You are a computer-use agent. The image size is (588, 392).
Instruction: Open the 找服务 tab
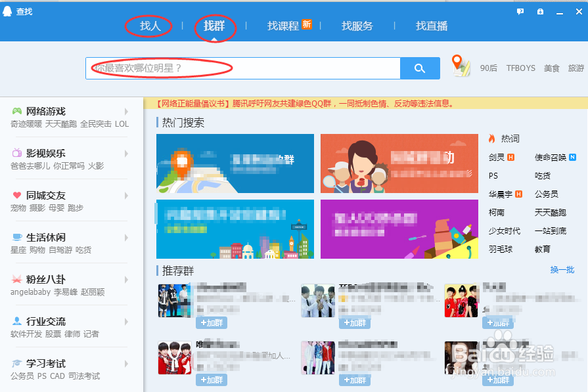(357, 26)
